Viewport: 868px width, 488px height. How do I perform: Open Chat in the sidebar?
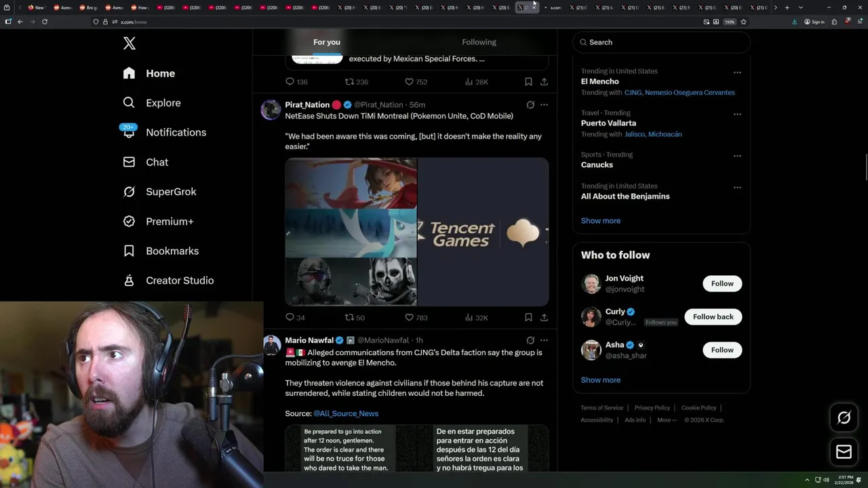(146, 162)
